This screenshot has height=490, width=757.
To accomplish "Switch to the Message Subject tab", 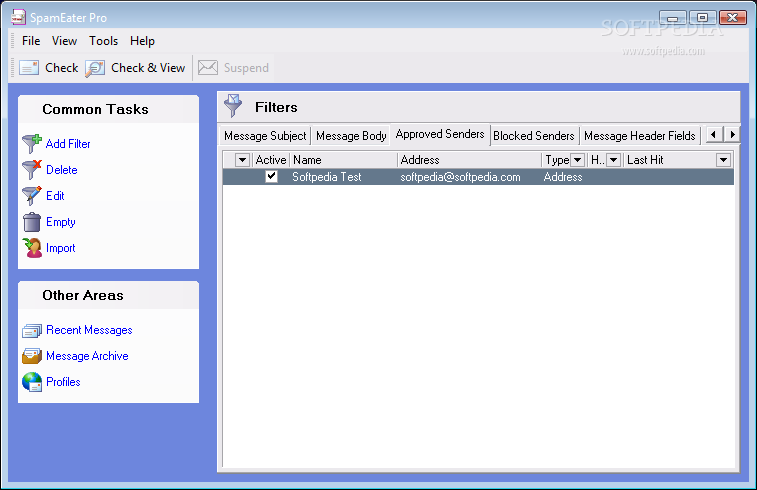I will coord(265,136).
